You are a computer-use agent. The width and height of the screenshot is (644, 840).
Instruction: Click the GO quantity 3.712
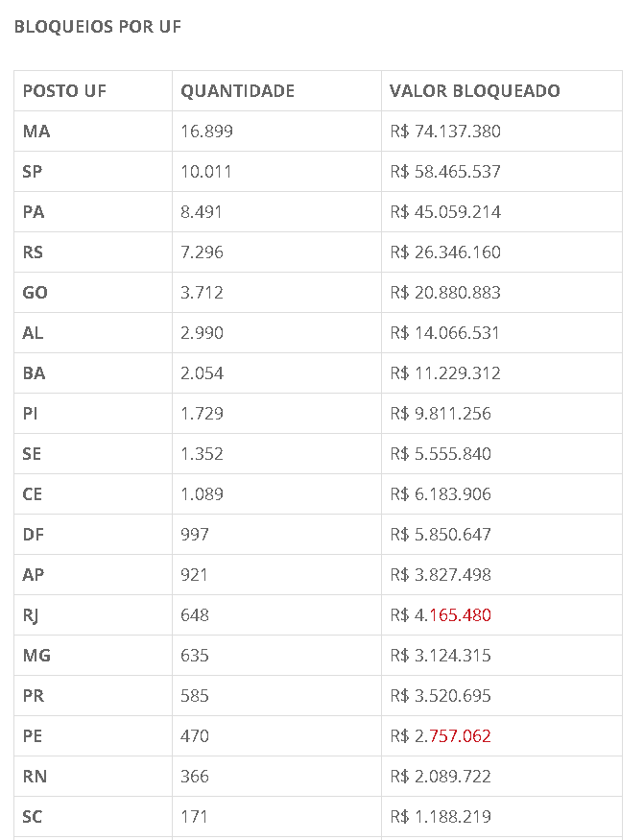click(202, 293)
